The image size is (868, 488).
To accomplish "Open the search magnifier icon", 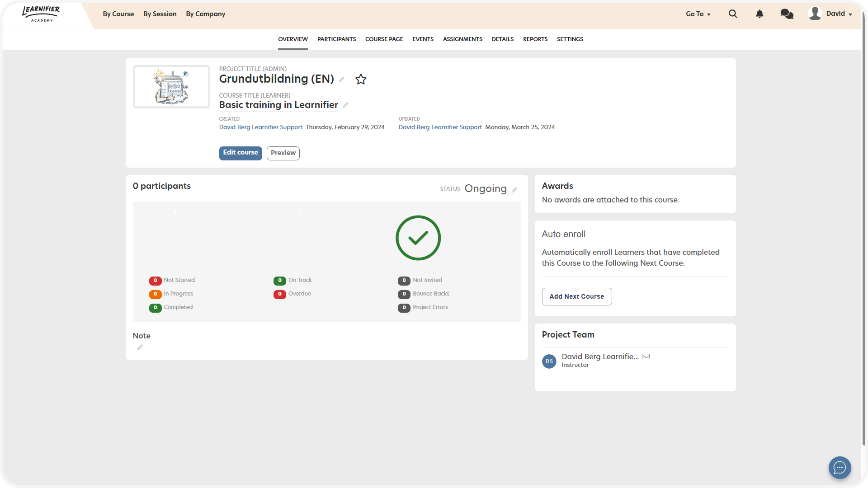I will [x=733, y=14].
